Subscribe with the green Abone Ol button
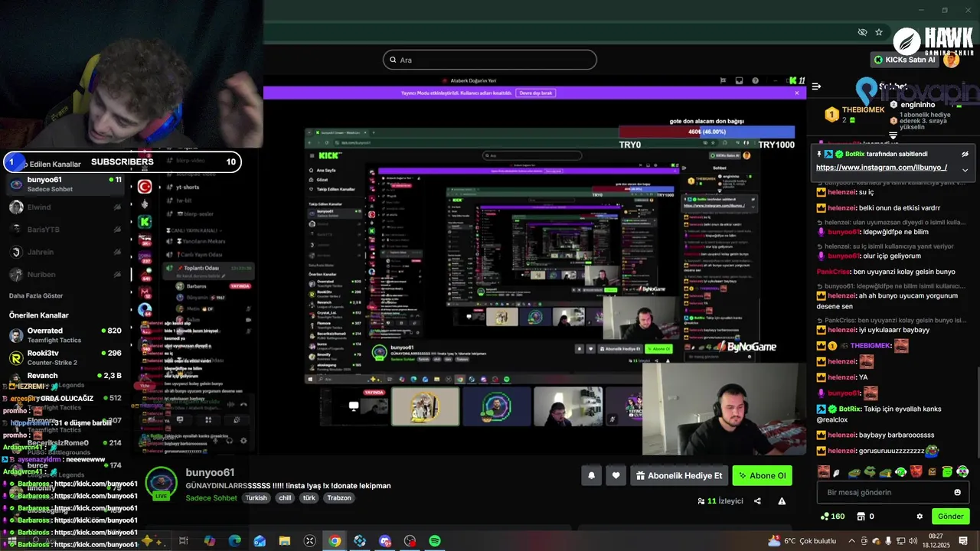 [x=762, y=476]
